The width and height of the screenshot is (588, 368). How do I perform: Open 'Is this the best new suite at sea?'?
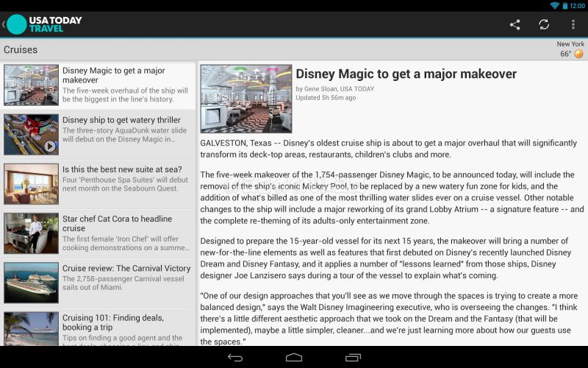point(98,183)
